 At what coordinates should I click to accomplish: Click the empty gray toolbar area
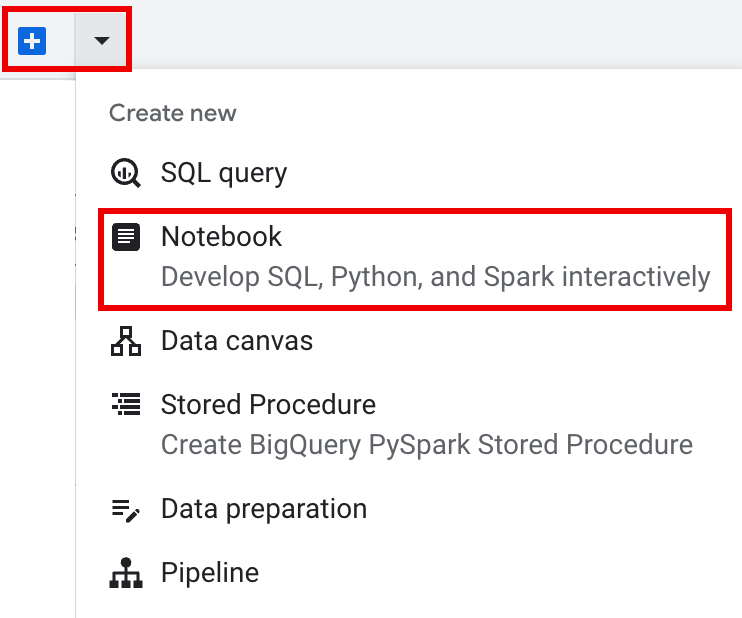(430, 35)
